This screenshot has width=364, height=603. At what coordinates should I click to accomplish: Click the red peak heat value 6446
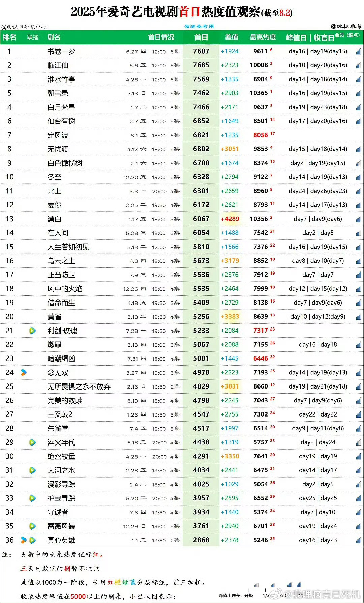click(x=261, y=358)
